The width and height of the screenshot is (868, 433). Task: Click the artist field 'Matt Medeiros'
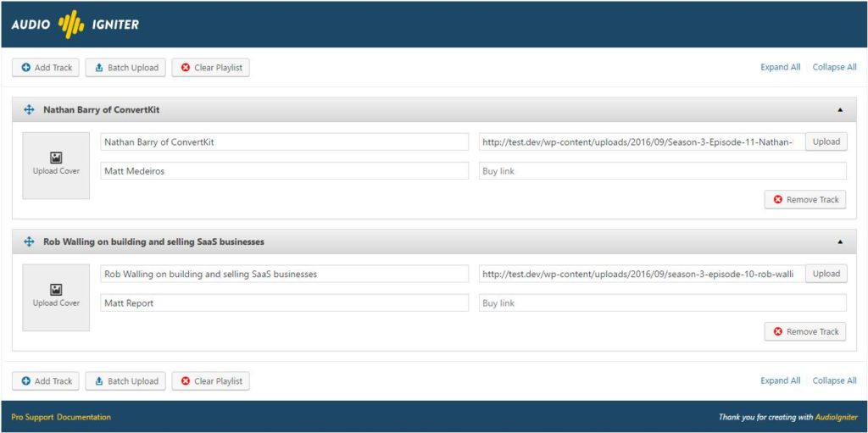point(285,171)
